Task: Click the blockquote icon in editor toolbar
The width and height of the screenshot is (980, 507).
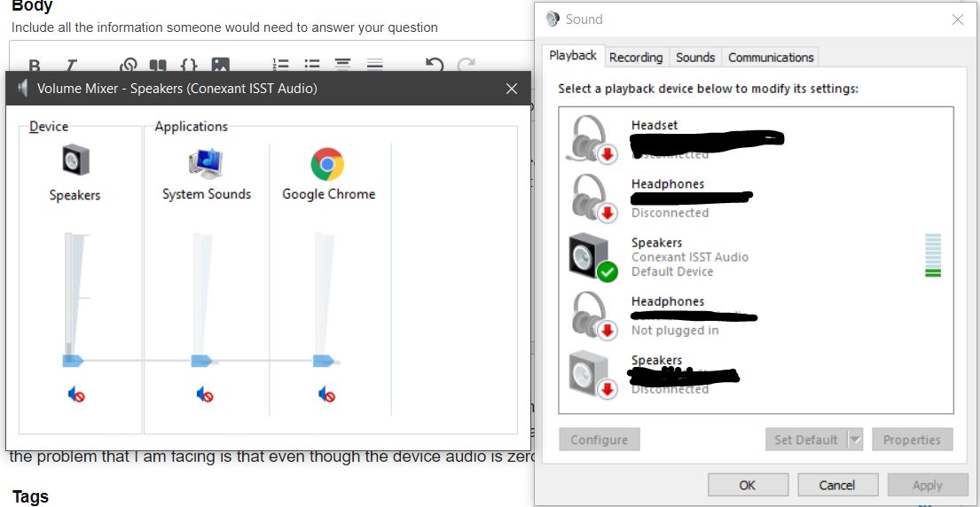Action: [x=158, y=65]
